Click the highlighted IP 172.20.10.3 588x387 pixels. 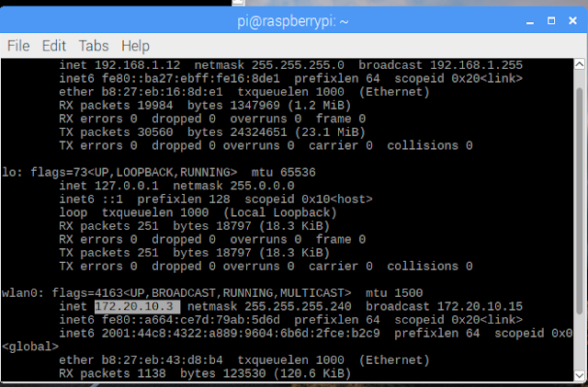pos(137,307)
